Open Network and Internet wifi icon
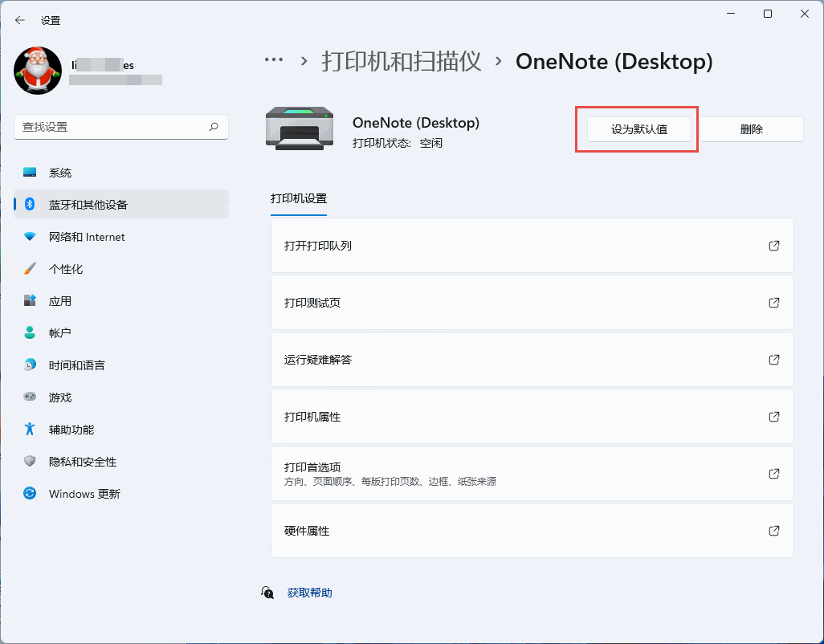 [30, 236]
